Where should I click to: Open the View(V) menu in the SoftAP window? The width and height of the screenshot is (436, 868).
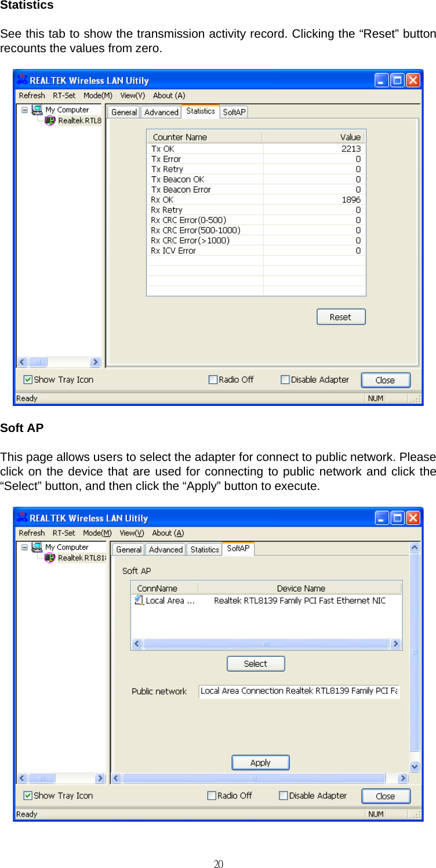pos(132,533)
